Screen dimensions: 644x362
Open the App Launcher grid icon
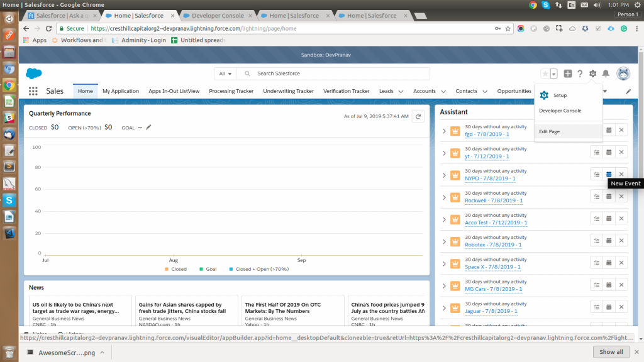point(33,91)
